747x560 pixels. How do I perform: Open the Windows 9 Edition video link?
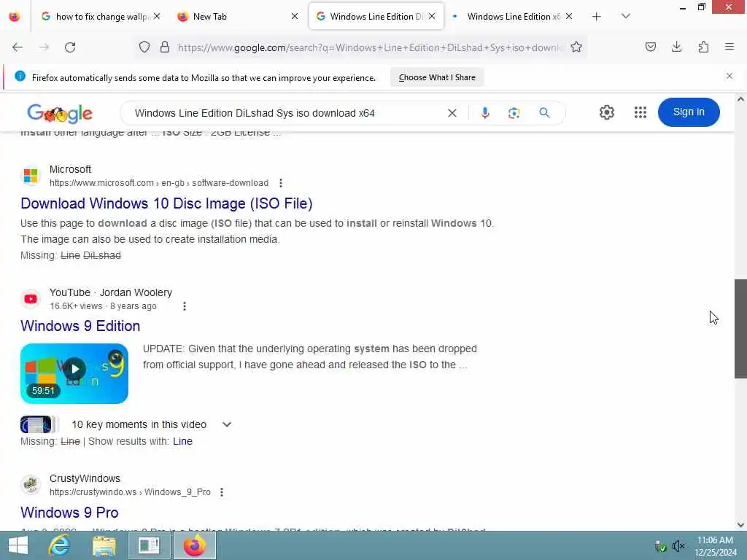[x=80, y=326]
